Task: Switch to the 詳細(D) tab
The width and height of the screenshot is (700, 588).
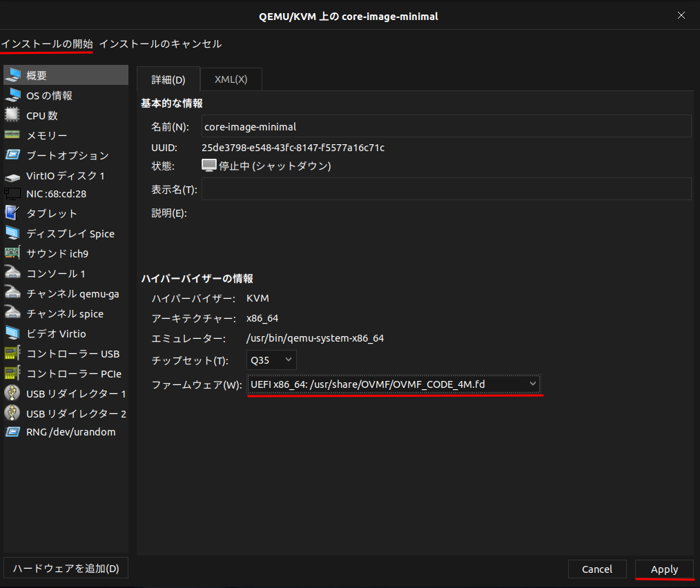Action: pos(168,79)
